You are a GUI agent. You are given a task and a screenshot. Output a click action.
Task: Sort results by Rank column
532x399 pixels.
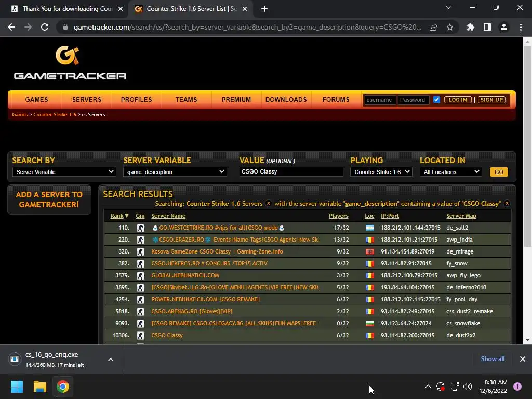click(119, 216)
